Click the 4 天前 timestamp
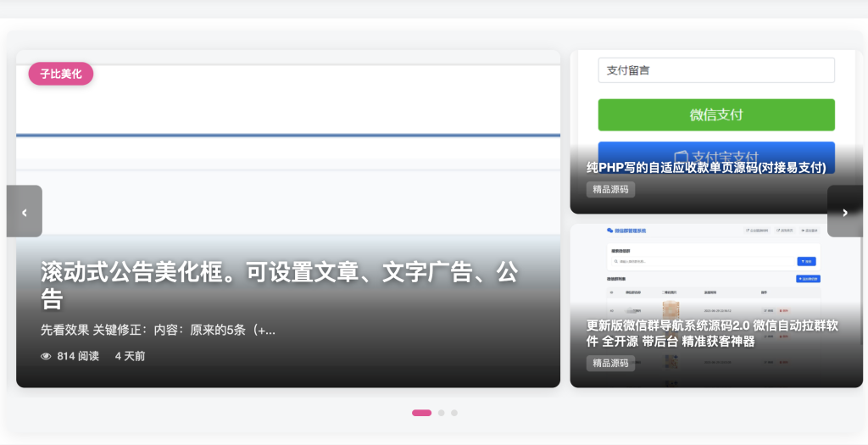The height and width of the screenshot is (445, 868). [130, 357]
